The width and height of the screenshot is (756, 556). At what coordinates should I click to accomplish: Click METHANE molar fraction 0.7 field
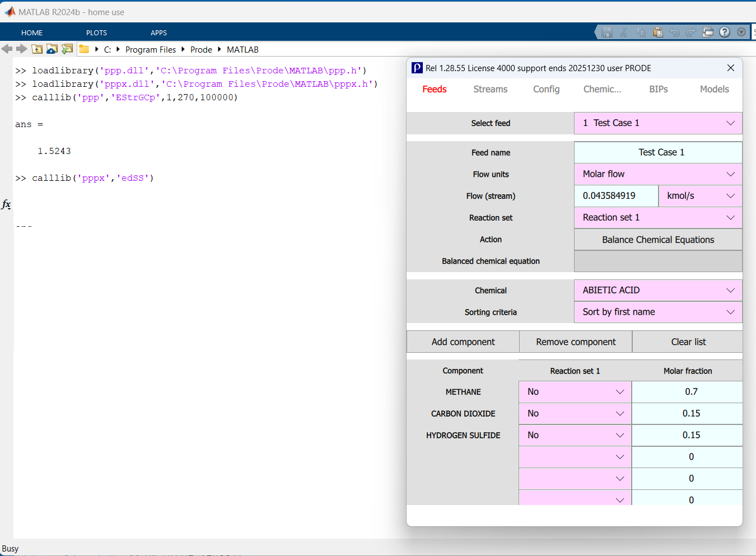(x=687, y=392)
